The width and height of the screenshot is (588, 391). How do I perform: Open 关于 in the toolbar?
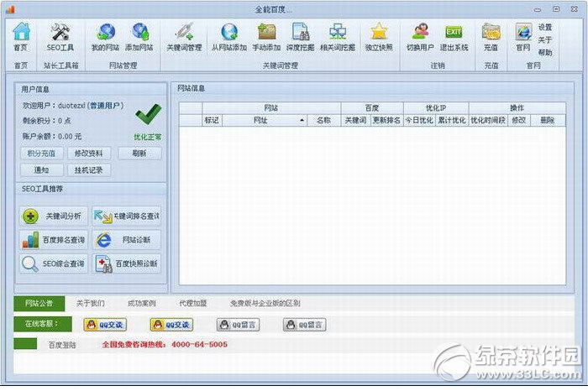tap(545, 39)
